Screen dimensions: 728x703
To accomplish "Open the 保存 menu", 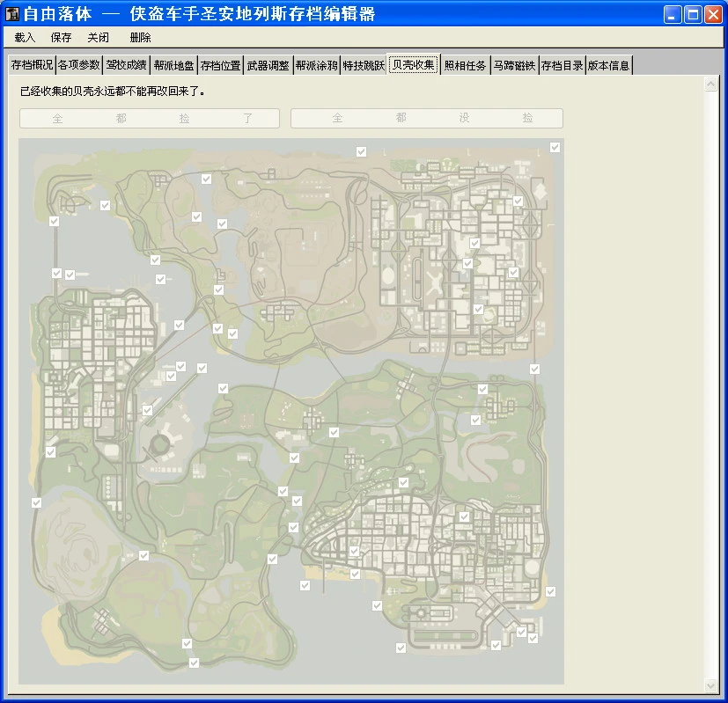I will tap(61, 38).
